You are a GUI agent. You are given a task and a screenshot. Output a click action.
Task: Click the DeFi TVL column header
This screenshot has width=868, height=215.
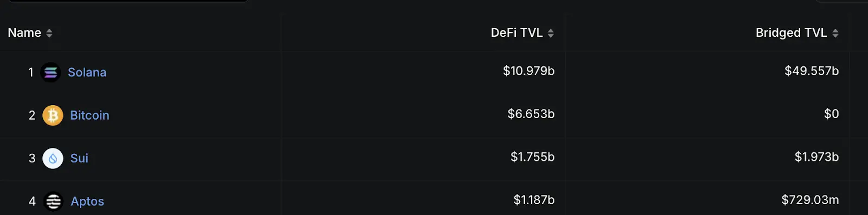pyautogui.click(x=516, y=32)
